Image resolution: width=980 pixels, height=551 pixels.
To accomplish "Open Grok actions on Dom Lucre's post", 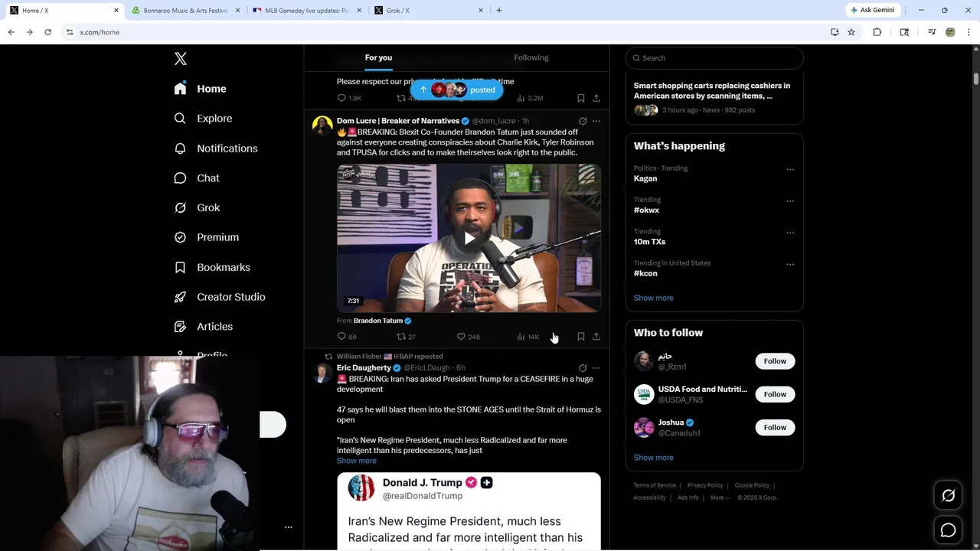I will pyautogui.click(x=583, y=121).
